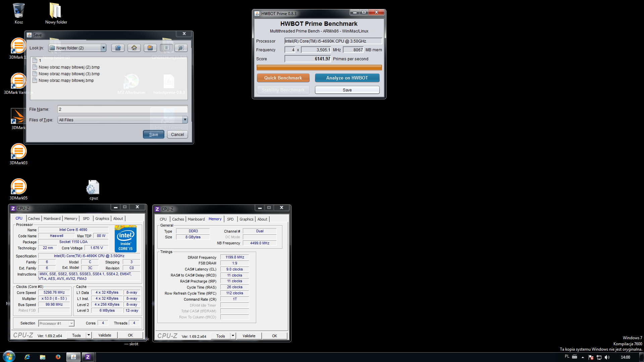Image resolution: width=644 pixels, height=362 pixels.
Task: Open the Kosz recycle bin icon
Action: (19, 13)
